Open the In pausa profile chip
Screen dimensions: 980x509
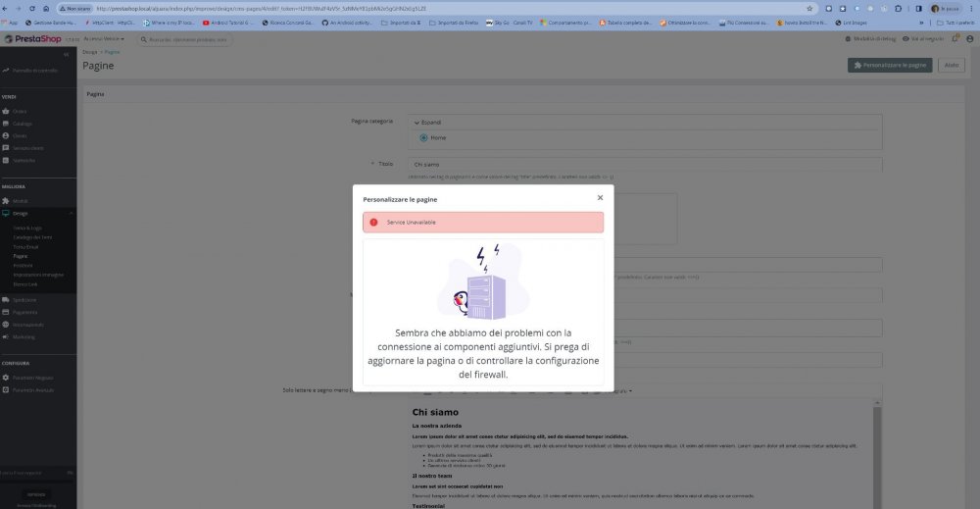tap(945, 9)
